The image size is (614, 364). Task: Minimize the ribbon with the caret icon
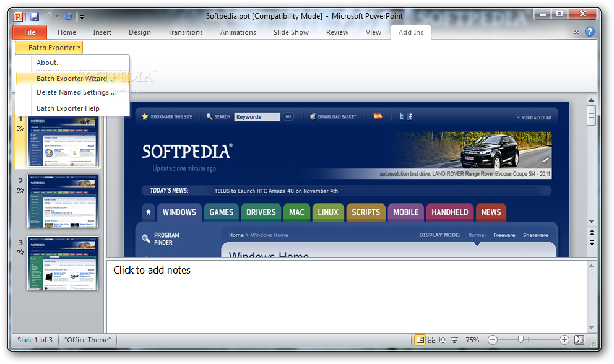click(x=576, y=32)
